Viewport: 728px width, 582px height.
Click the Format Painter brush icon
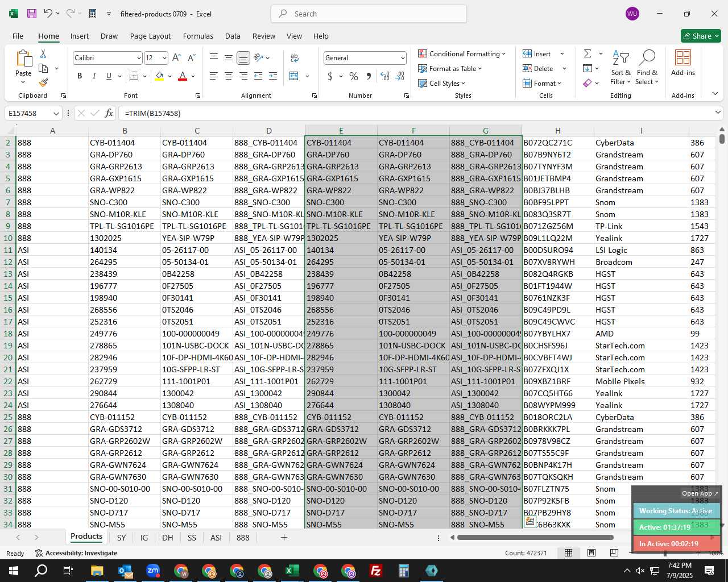(x=43, y=82)
